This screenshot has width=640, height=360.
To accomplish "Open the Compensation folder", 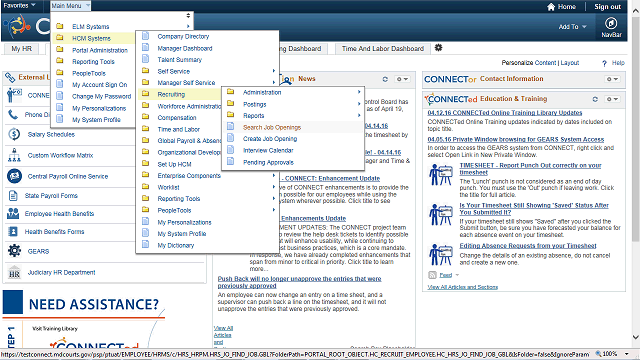I will (x=177, y=118).
